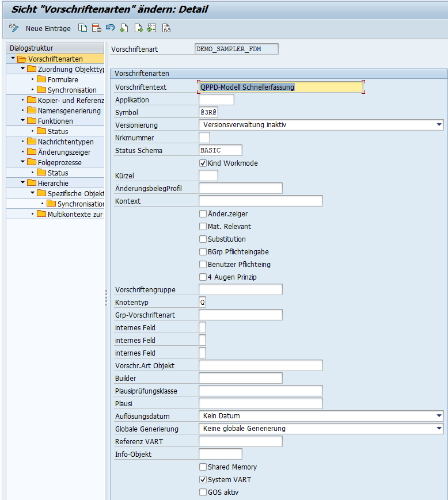The image size is (448, 500).
Task: Click the splitter handle beside the dialog structure
Action: click(x=106, y=297)
